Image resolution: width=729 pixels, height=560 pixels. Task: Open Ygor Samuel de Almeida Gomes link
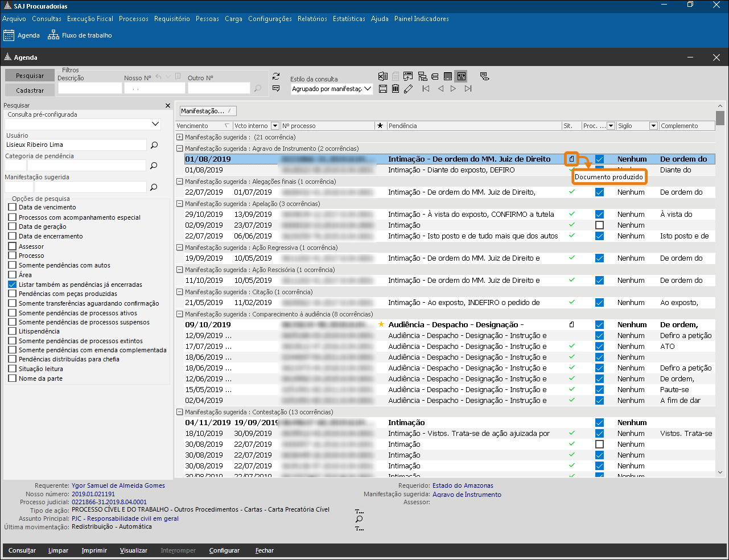tap(118, 485)
